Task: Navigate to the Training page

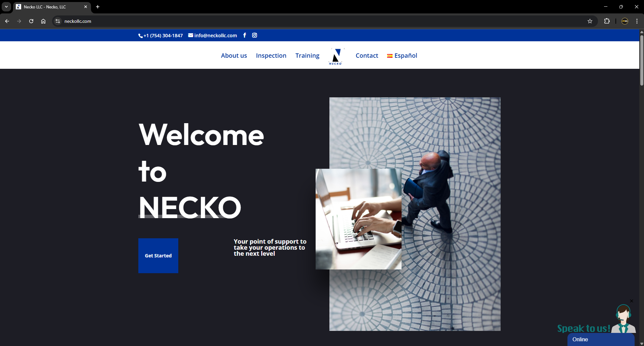Action: (x=307, y=56)
